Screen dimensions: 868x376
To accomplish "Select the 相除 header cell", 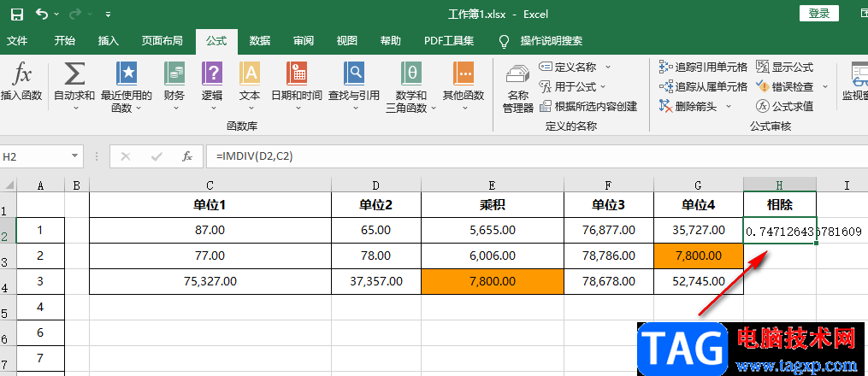I will point(779,205).
